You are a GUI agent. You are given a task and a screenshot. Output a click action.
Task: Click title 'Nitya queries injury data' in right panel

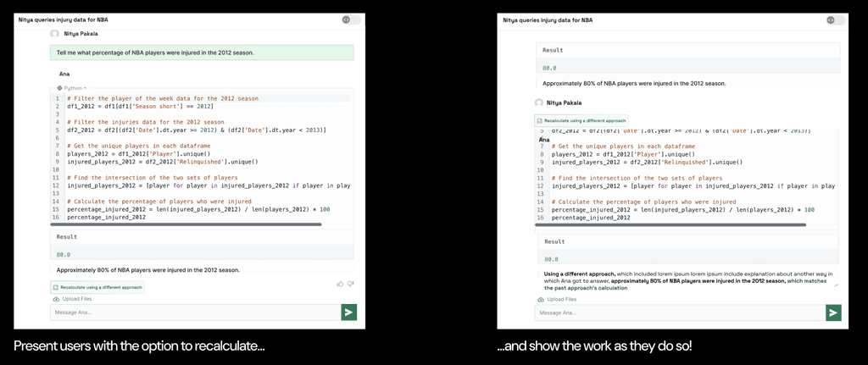[x=548, y=19]
